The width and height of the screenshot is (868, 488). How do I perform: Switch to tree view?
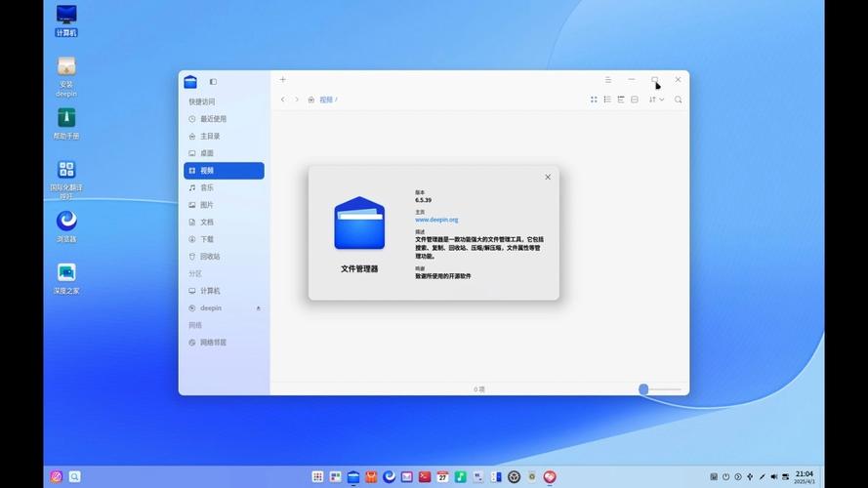tap(621, 100)
